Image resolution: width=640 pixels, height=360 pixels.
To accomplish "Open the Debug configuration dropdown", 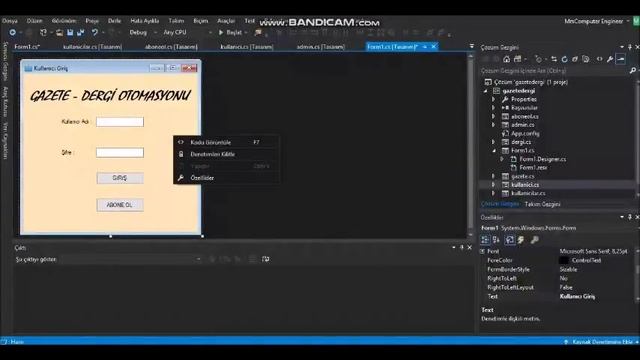I will (x=143, y=32).
